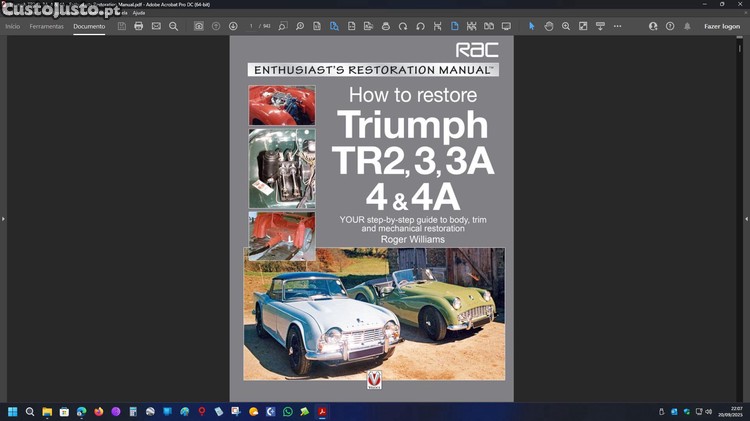Click the Fazer logon button

tap(722, 26)
